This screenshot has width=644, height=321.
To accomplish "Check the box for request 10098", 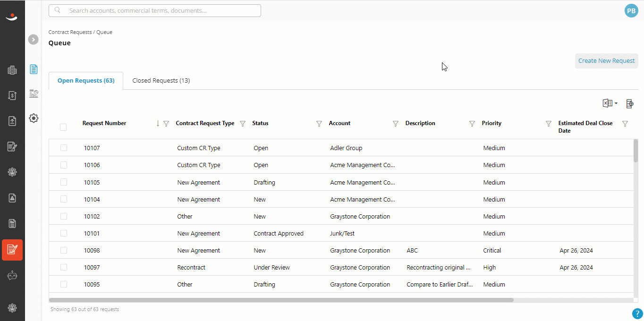I will point(64,250).
